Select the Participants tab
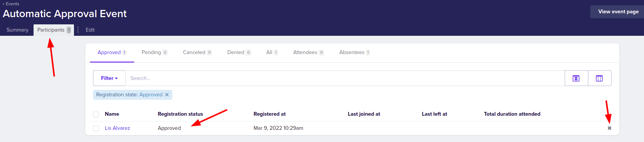This screenshot has height=142, width=644. (54, 30)
